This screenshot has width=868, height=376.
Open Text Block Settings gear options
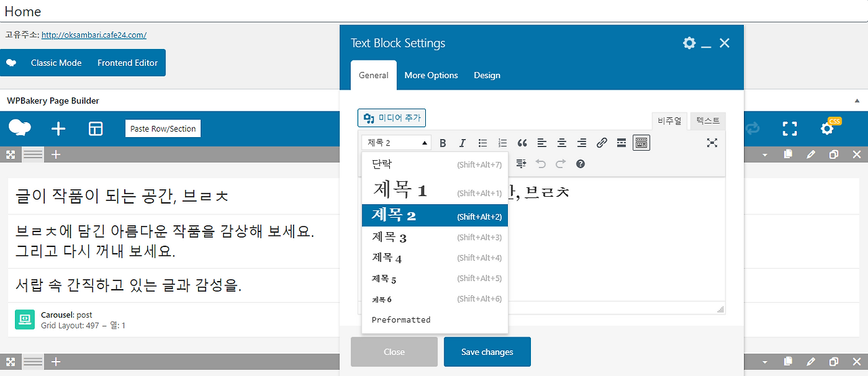pyautogui.click(x=689, y=43)
